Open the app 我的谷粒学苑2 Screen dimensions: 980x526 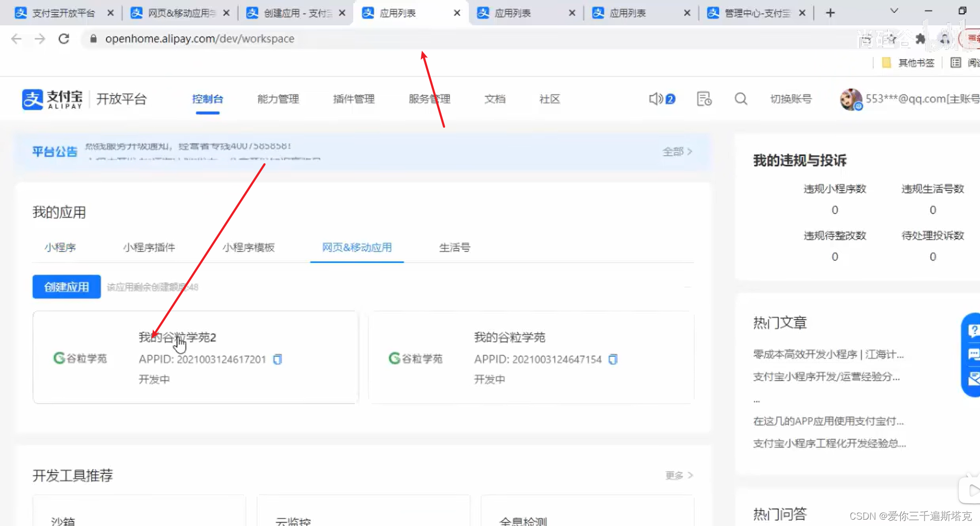177,337
